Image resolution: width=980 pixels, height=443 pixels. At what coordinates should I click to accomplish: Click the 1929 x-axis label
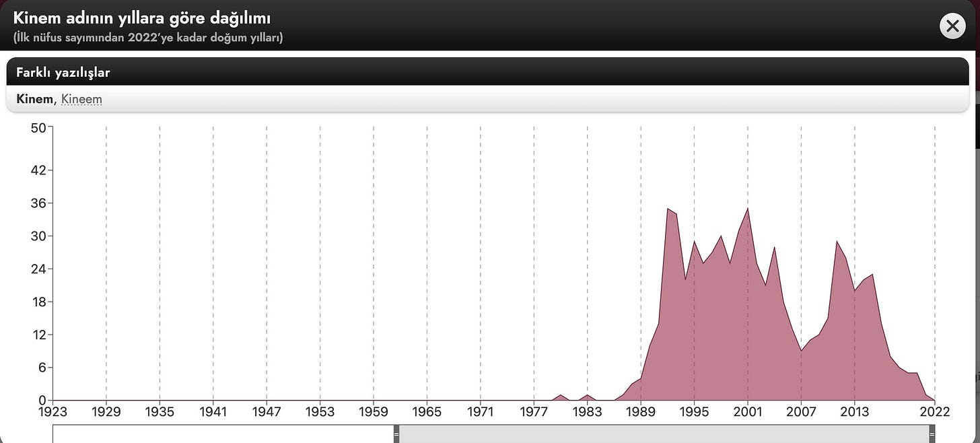[x=106, y=411]
